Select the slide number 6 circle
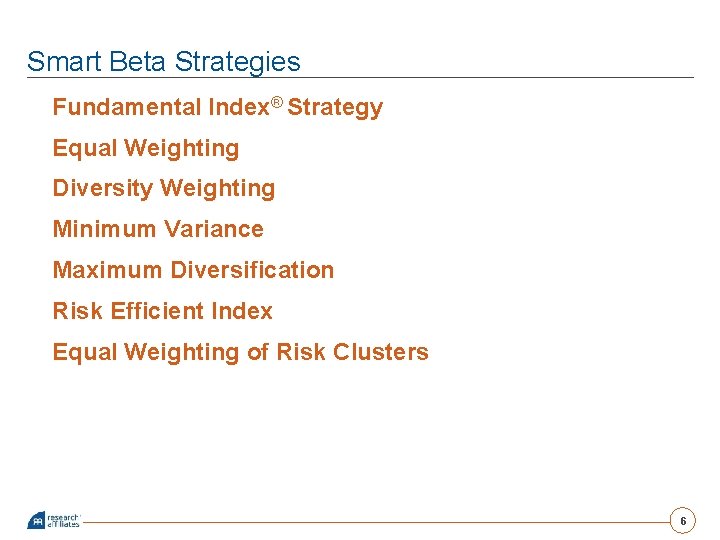Viewport: 720px width, 540px height. (x=683, y=521)
